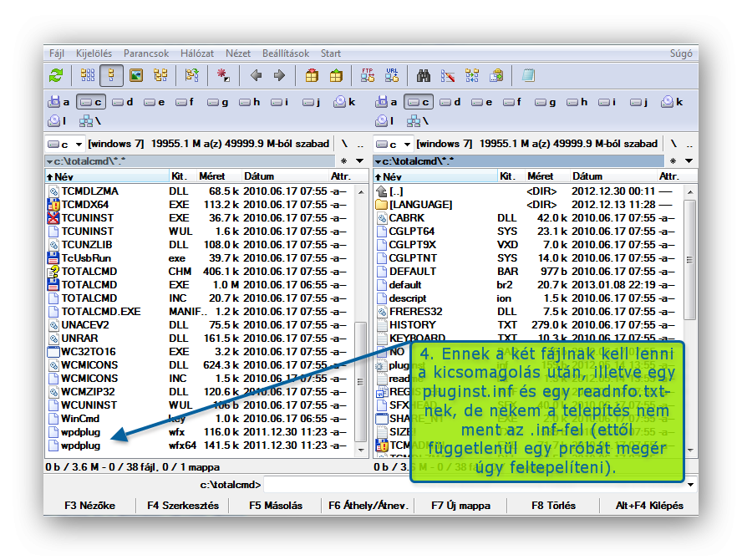The width and height of the screenshot is (742, 560).
Task: Select the TCUNINST EXE file
Action: [x=197, y=218]
